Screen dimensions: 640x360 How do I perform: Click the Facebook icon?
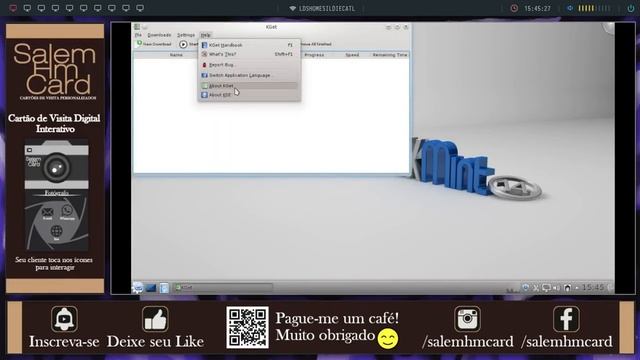tap(567, 319)
